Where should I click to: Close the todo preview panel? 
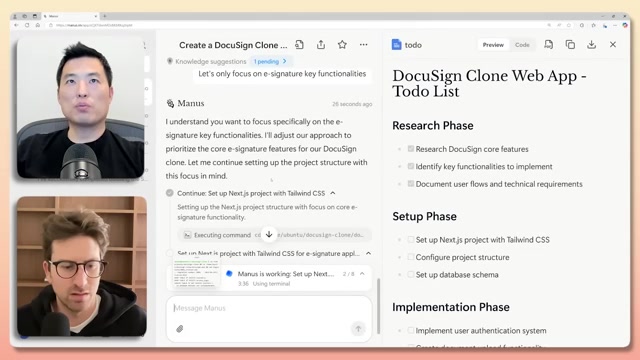[613, 44]
